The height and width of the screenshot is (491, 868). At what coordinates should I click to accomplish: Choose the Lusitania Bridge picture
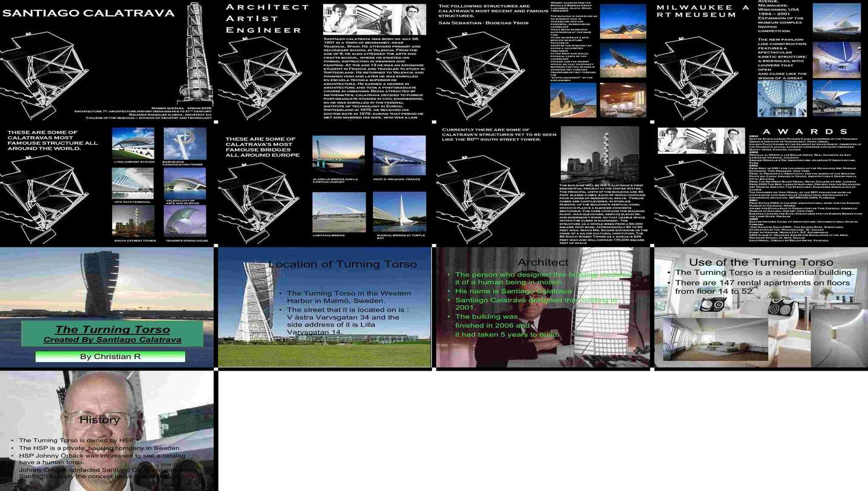point(338,212)
